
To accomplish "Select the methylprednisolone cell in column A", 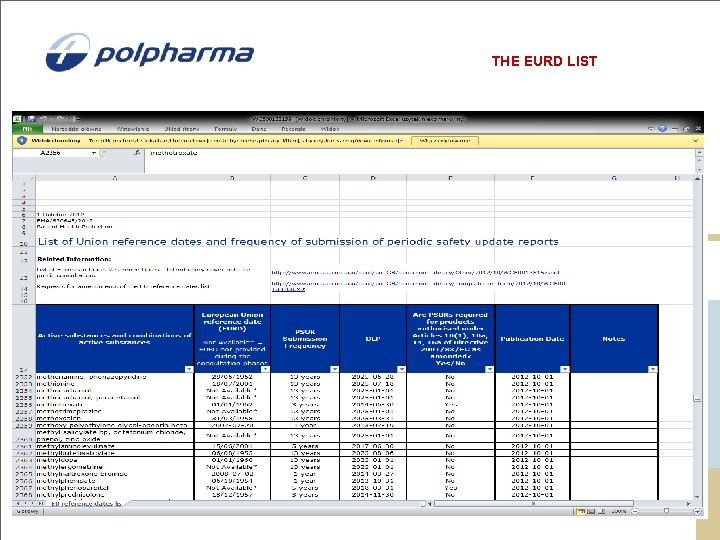I will pos(115,495).
